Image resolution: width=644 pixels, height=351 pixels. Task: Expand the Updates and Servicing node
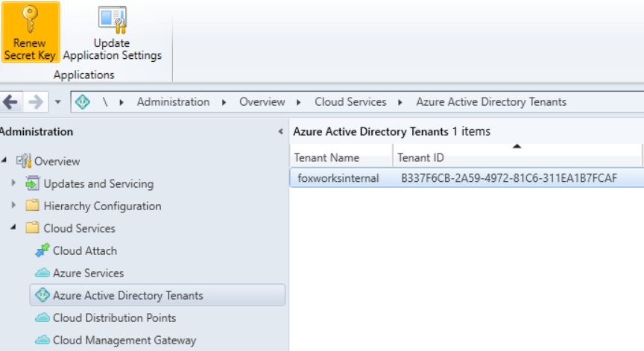click(13, 183)
